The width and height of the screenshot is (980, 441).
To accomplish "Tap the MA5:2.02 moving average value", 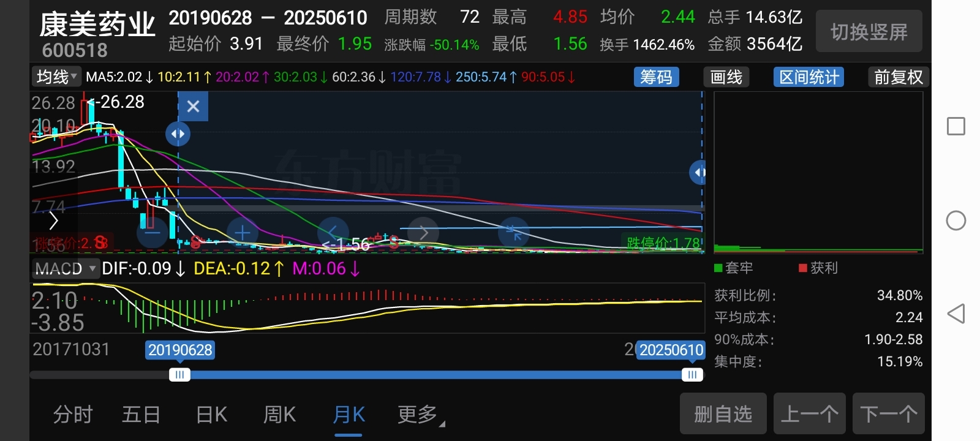I will 119,77.
